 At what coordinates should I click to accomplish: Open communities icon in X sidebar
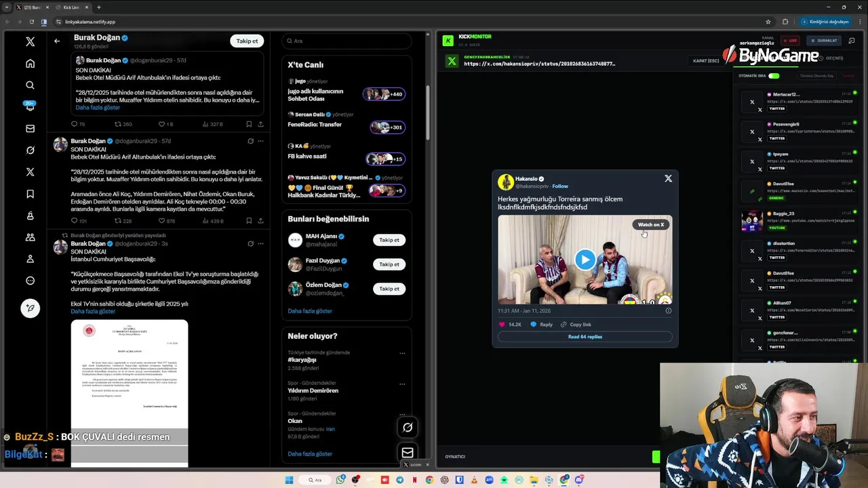pyautogui.click(x=30, y=237)
